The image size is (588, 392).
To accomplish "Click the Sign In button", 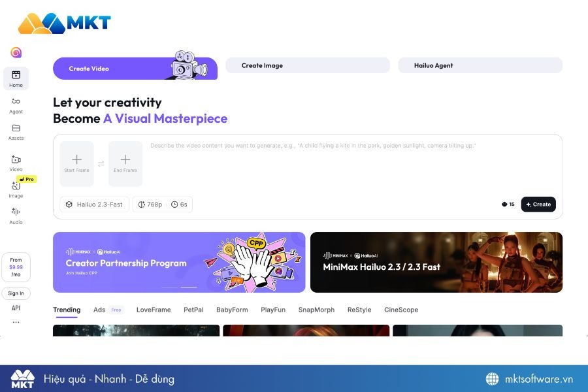I will (x=16, y=293).
